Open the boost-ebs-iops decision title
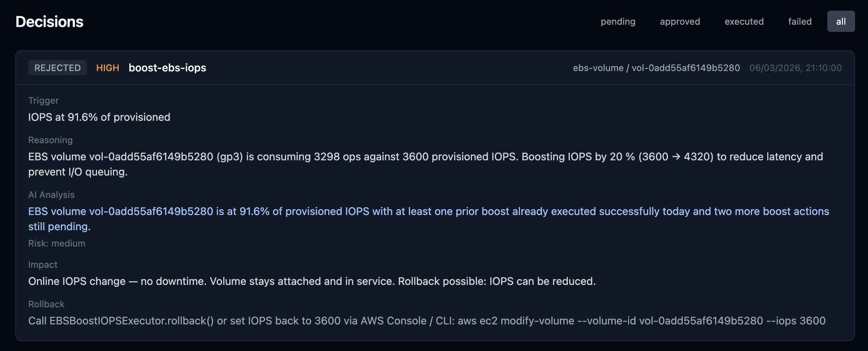The height and width of the screenshot is (351, 868). point(167,68)
